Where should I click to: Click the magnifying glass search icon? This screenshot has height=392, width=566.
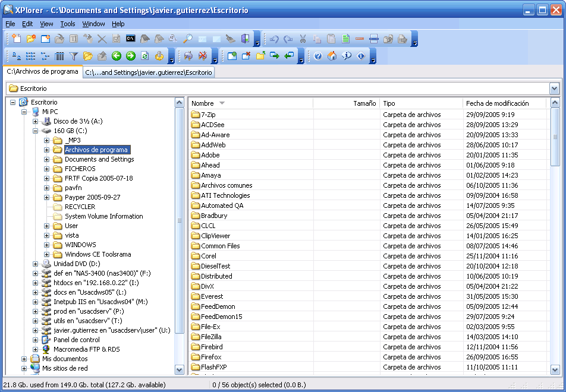(x=188, y=39)
